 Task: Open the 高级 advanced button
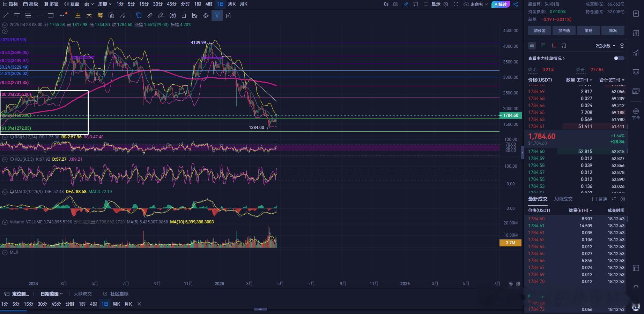click(x=31, y=4)
